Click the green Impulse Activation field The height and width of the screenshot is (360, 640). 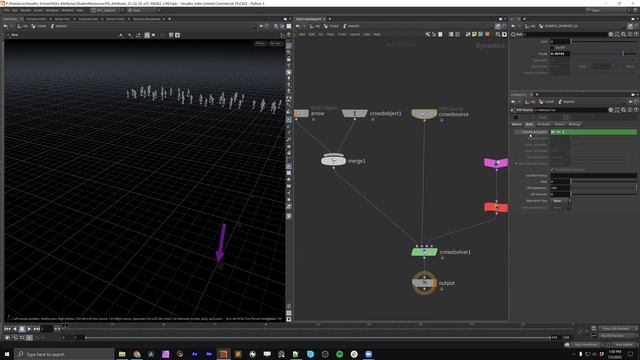point(593,132)
